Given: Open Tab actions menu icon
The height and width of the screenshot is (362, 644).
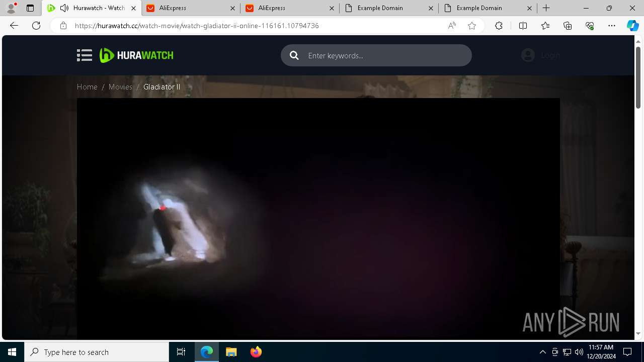Looking at the screenshot, I should [30, 8].
